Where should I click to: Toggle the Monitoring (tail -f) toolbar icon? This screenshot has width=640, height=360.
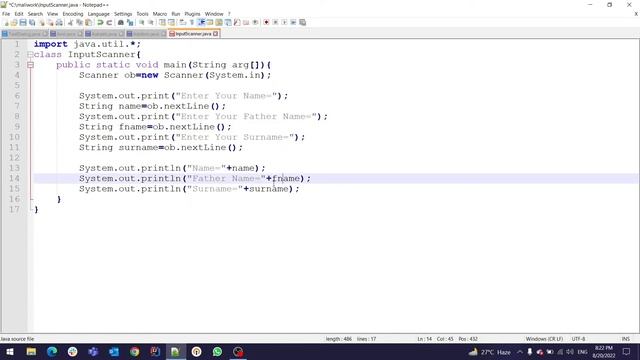(255, 22)
